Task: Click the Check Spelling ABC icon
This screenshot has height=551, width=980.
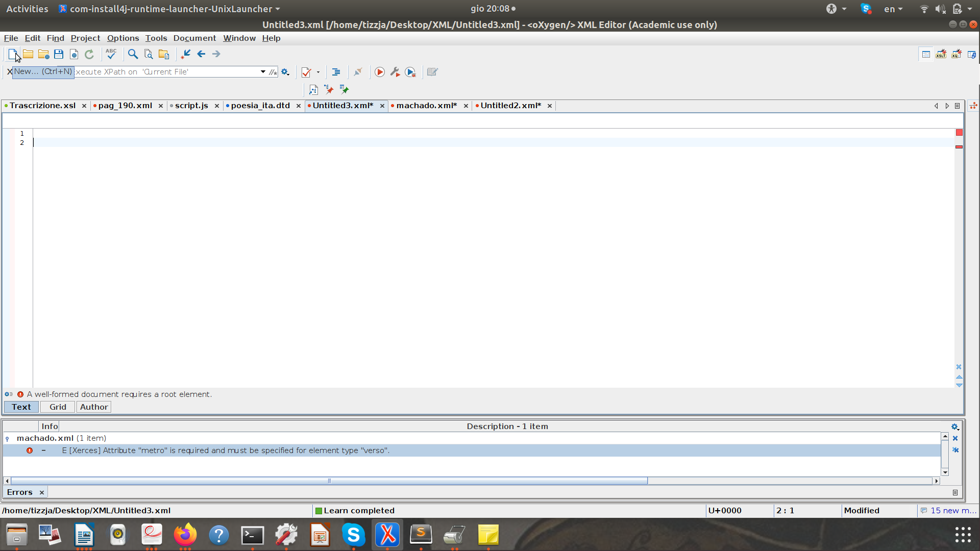Action: pyautogui.click(x=111, y=54)
